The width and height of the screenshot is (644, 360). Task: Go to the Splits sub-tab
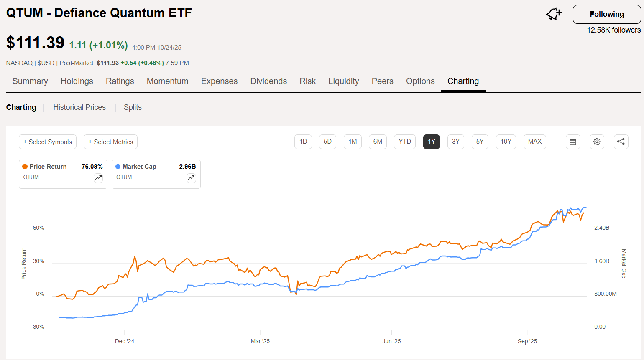tap(133, 107)
